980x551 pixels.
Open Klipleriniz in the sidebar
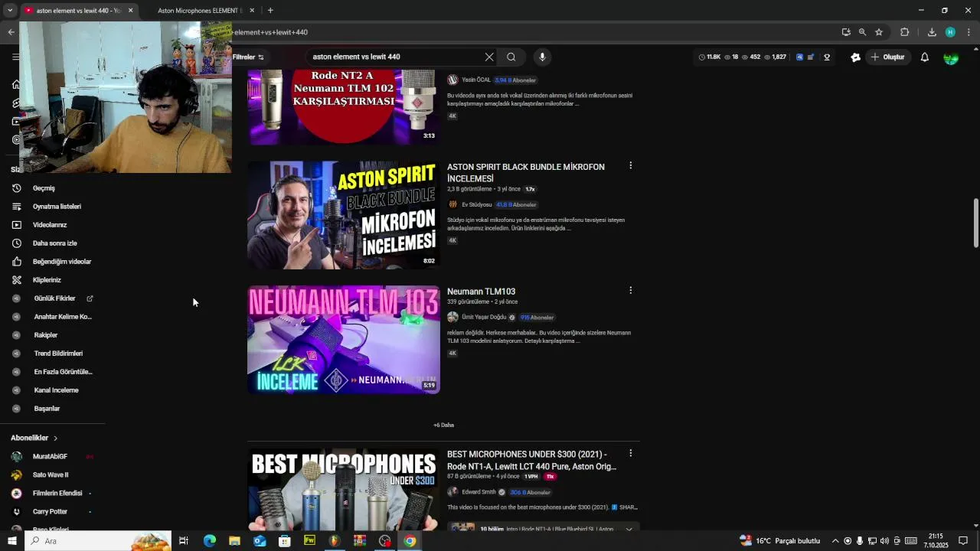click(47, 280)
